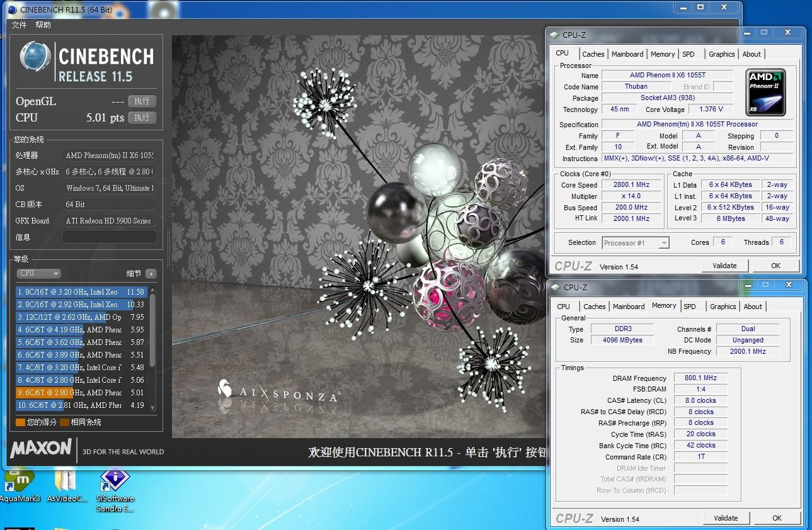The width and height of the screenshot is (812, 530).
Task: Select ranking row 3 12C/12T 2.62 GHz AMD
Action: 81,317
